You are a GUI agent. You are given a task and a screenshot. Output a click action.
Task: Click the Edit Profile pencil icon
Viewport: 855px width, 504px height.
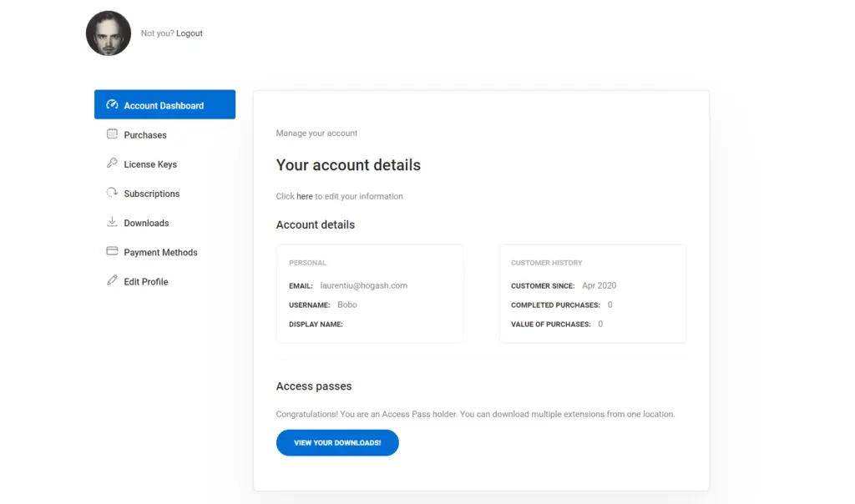click(x=112, y=280)
